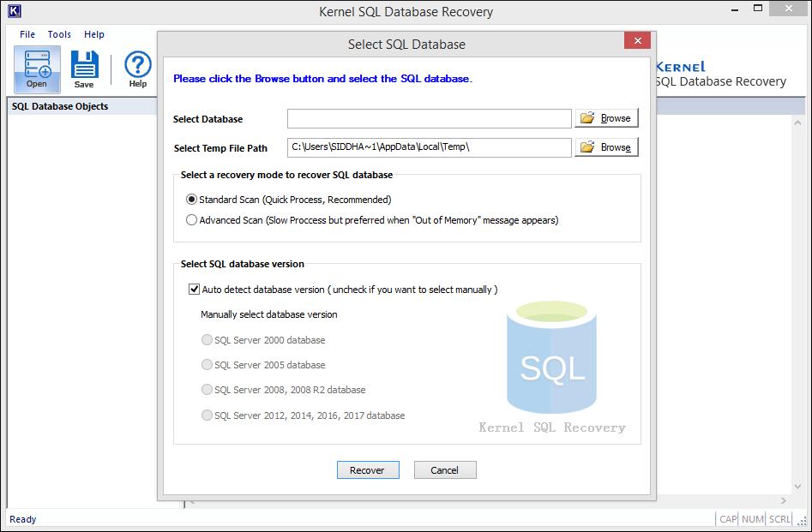Open the Help question mark icon
The height and width of the screenshot is (532, 812).
click(138, 69)
